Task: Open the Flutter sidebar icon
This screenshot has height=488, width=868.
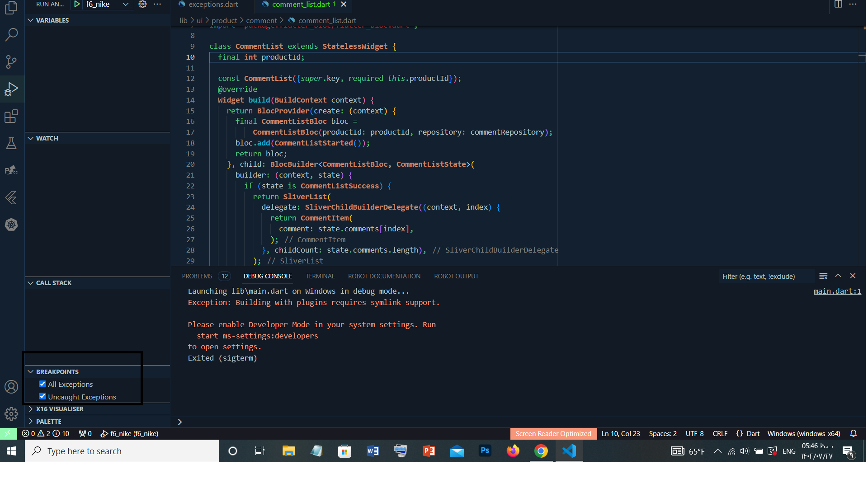Action: (x=11, y=197)
